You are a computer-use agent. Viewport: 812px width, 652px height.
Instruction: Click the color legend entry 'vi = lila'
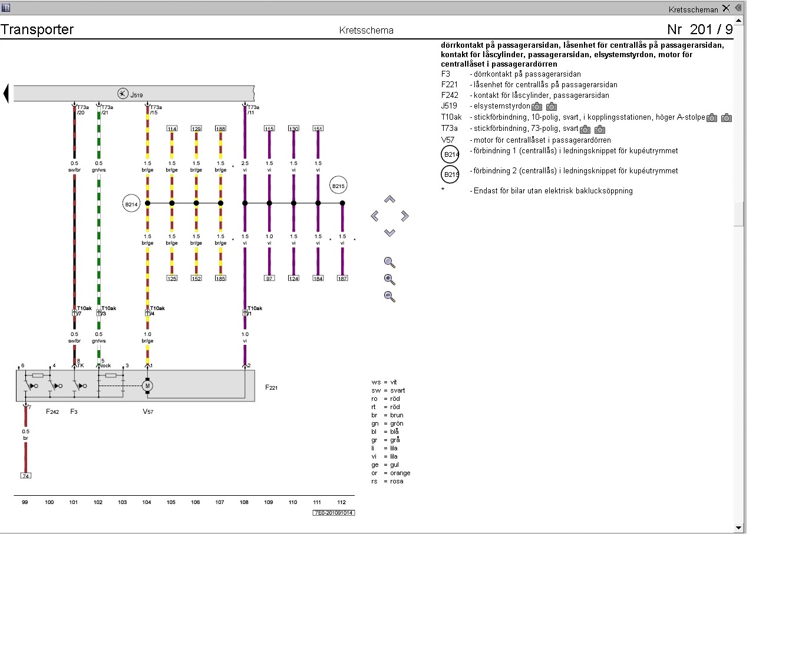384,456
